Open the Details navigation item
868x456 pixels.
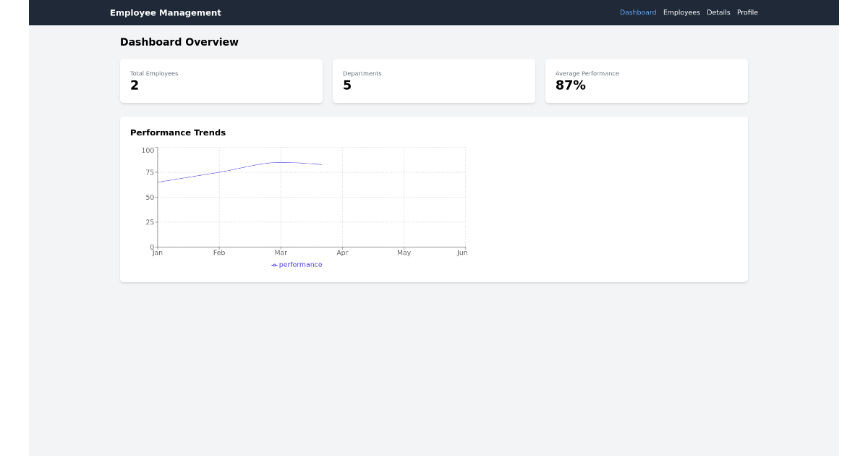click(x=718, y=12)
